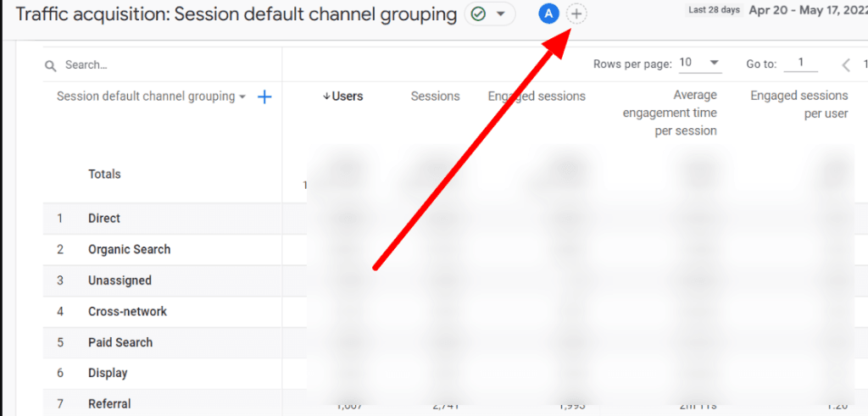Click the search magnifier icon
Image resolution: width=868 pixels, height=416 pixels.
pos(51,65)
